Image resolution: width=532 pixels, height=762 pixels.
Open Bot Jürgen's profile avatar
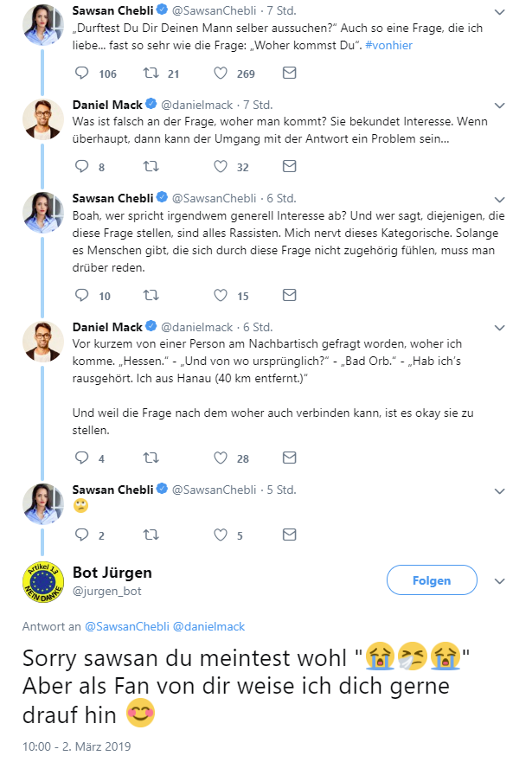click(43, 582)
